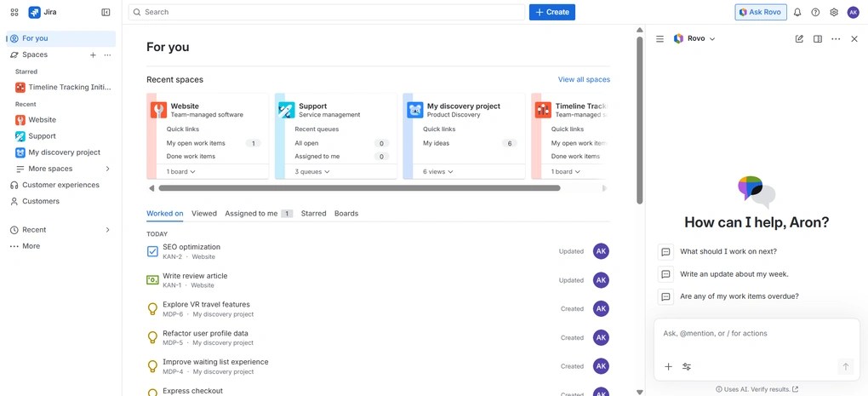Open Improve waiting list experience item
868x396 pixels.
pos(215,362)
